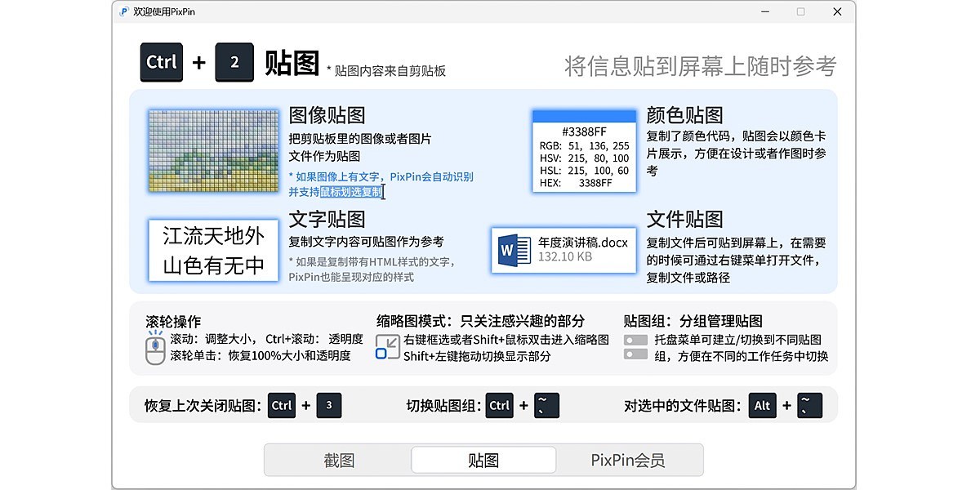
Task: Click the PixPin logo in the title bar
Action: [x=124, y=12]
